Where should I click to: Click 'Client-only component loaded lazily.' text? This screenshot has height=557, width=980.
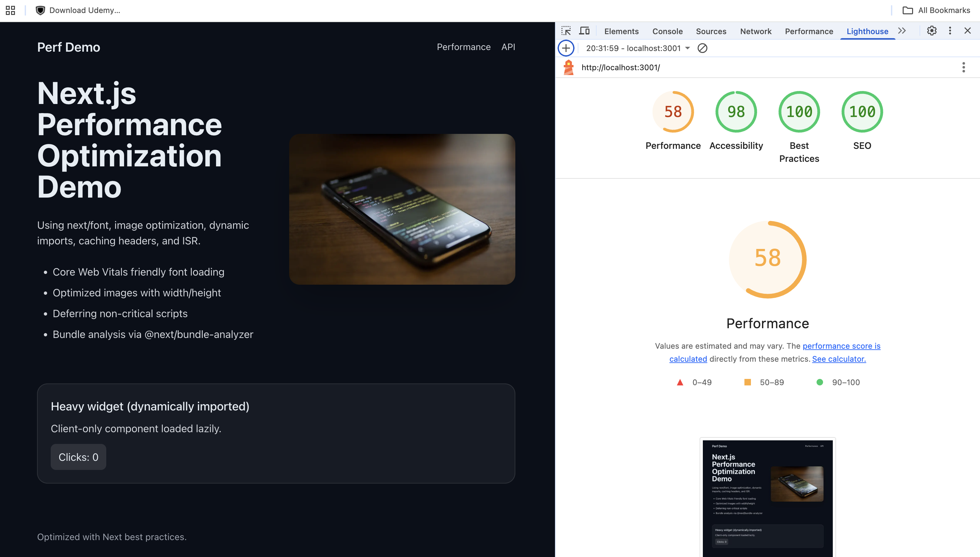136,428
